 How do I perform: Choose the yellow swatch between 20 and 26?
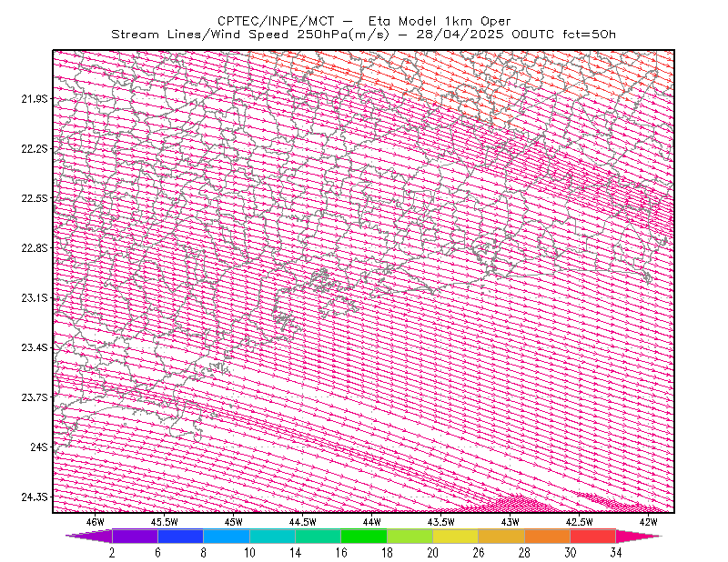click(x=456, y=536)
